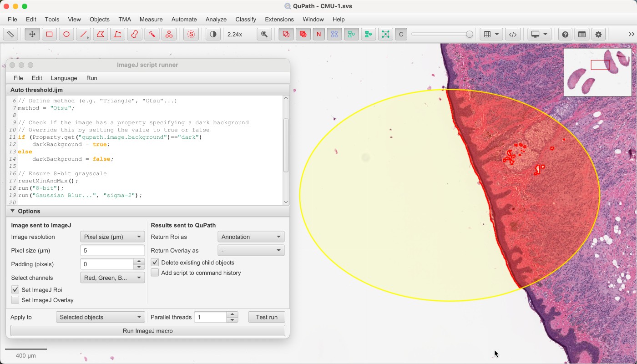The image size is (637, 364).
Task: Expand the Apply to Selected objects dropdown
Action: [x=100, y=317]
